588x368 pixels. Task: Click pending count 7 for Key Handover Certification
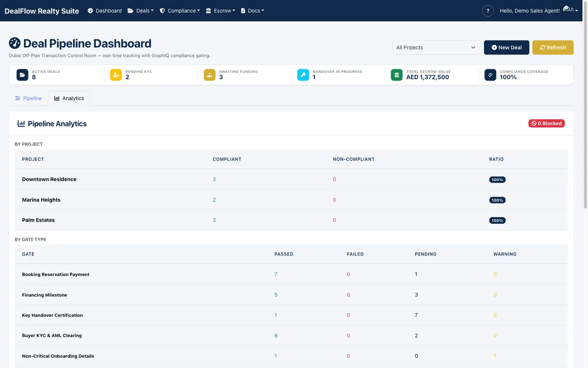tap(416, 315)
